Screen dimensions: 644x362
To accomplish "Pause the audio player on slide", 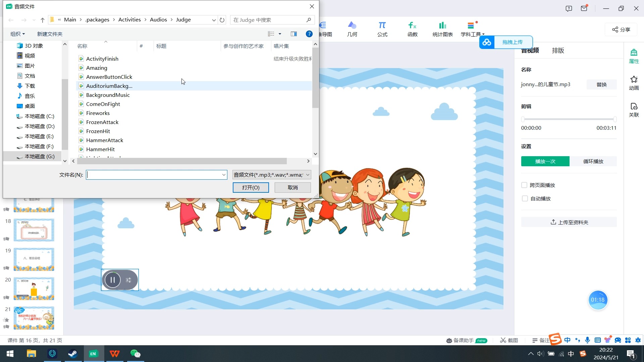I will point(113,280).
